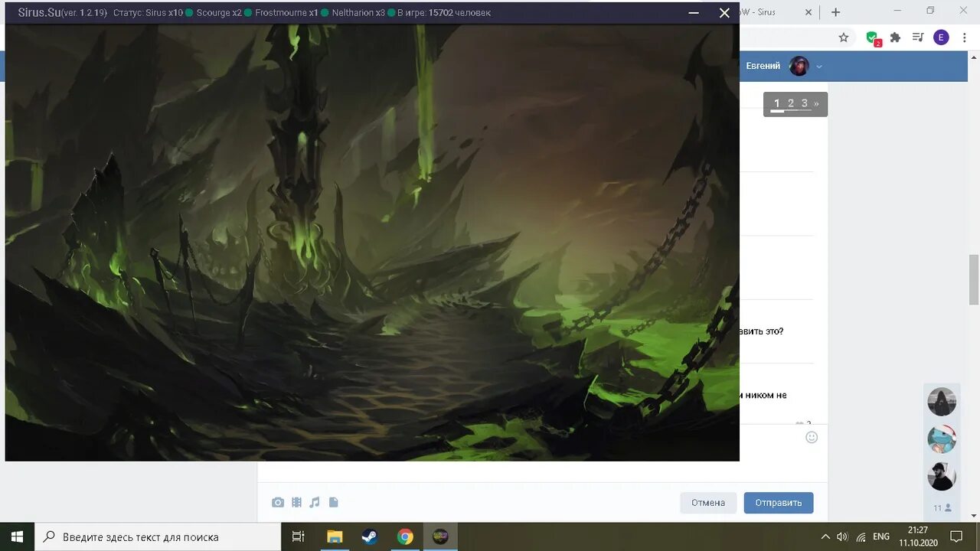Show hidden system tray icons

click(x=825, y=537)
